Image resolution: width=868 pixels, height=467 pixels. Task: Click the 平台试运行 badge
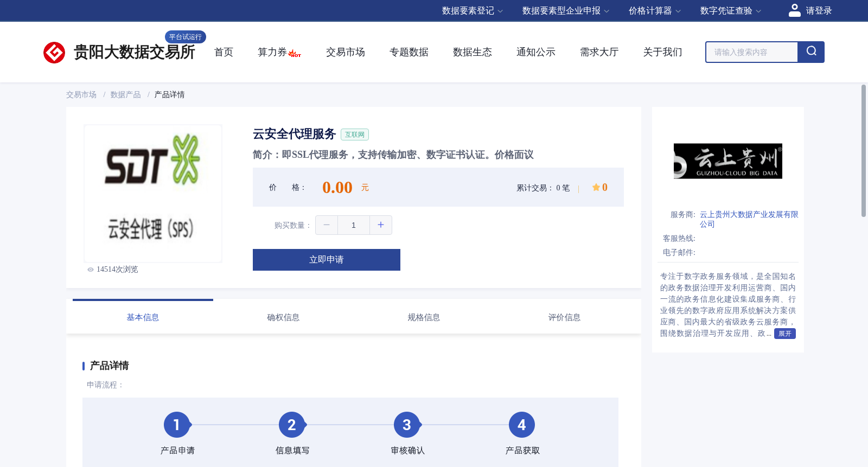pyautogui.click(x=186, y=37)
